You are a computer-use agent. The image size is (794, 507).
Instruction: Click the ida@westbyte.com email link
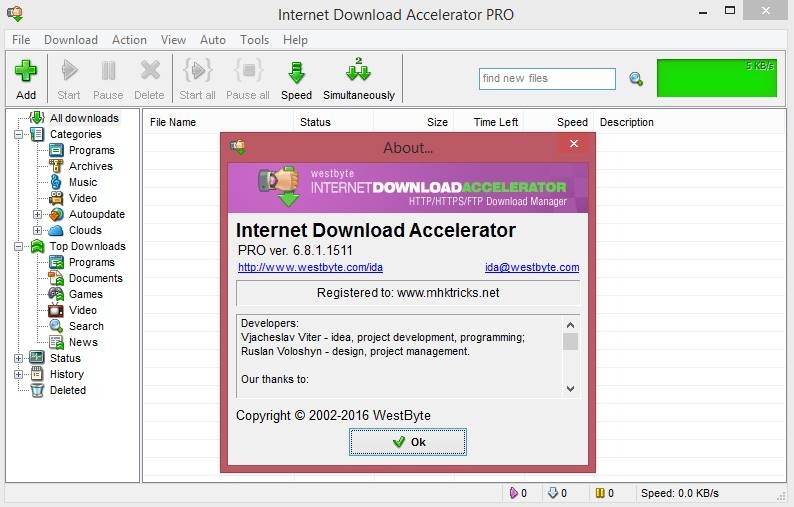[532, 267]
